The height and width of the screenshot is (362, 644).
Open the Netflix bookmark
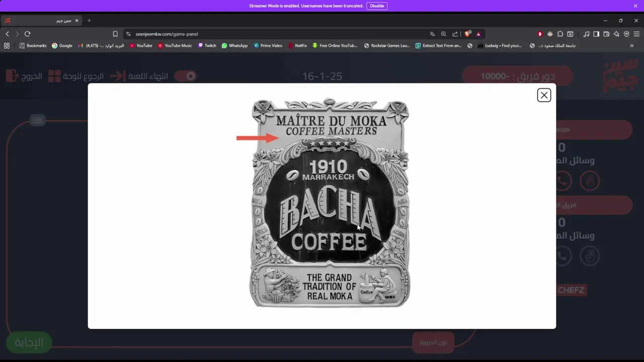297,45
